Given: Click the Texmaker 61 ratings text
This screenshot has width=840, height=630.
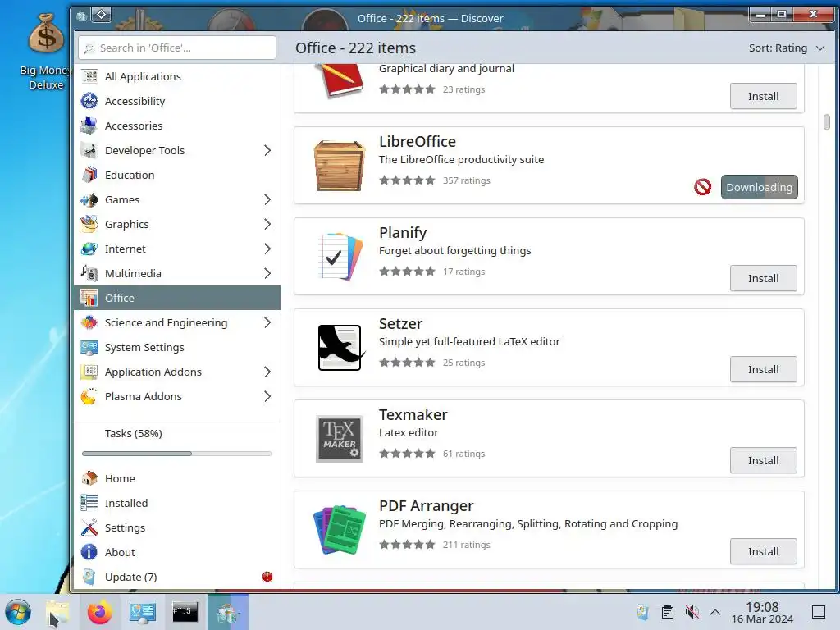Looking at the screenshot, I should coord(463,453).
